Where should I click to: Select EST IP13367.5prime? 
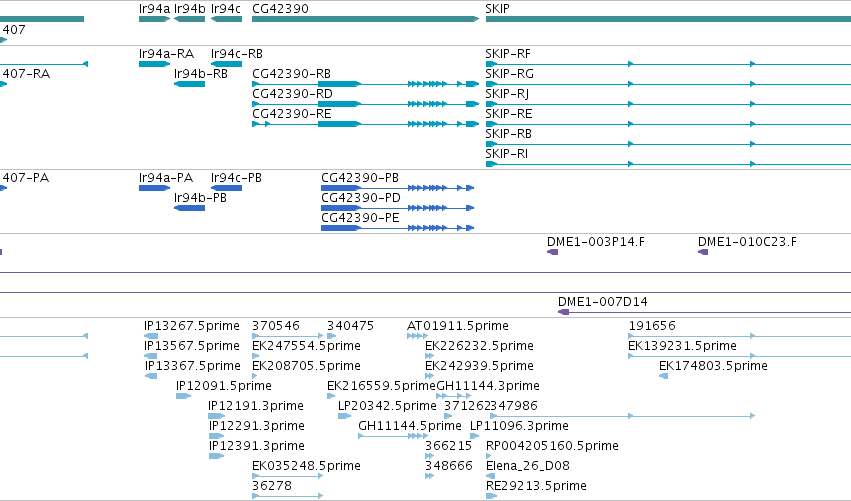[151, 376]
